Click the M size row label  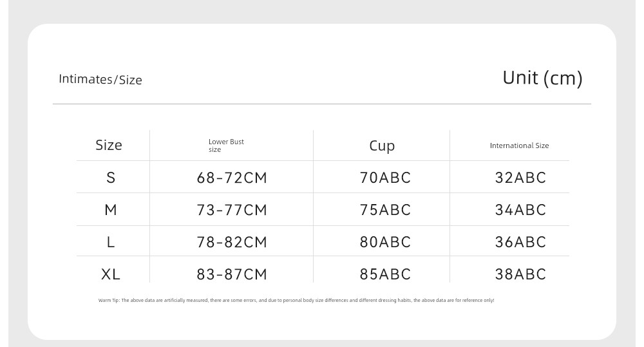[111, 210]
